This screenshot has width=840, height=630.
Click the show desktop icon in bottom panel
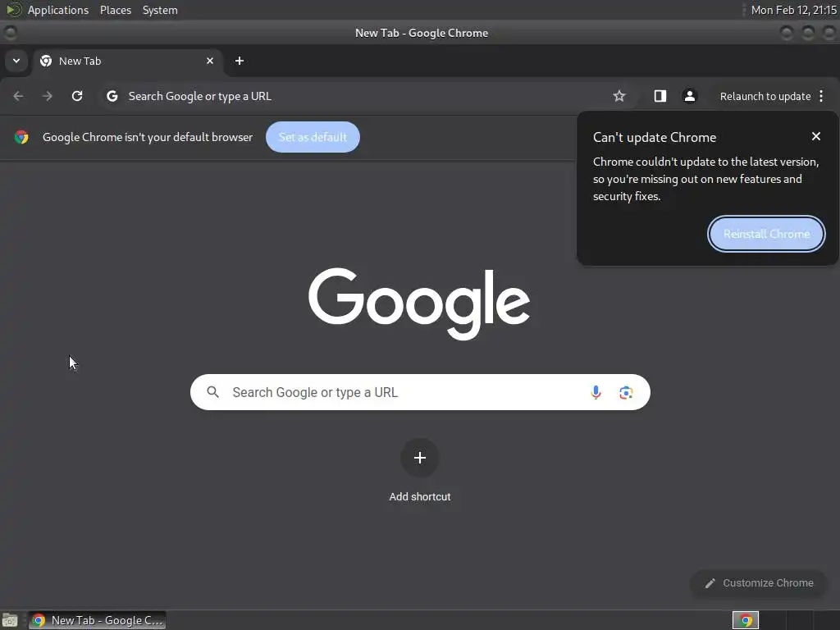click(10, 620)
